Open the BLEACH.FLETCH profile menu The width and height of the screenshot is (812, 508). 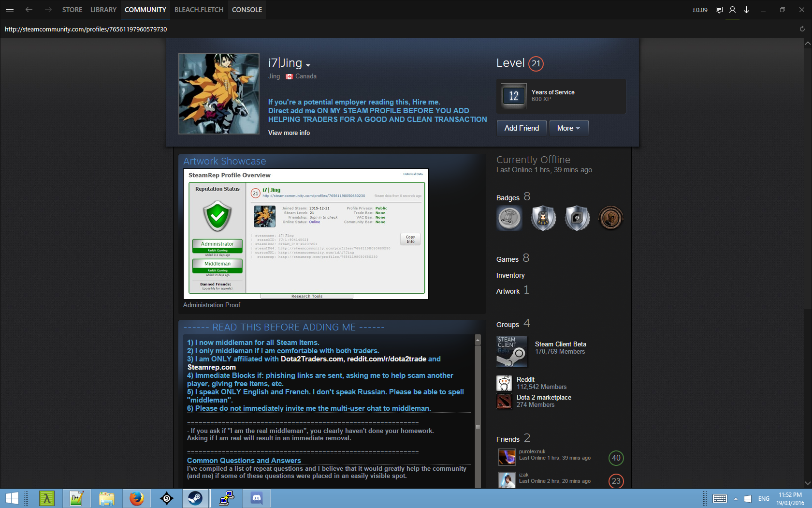point(199,10)
